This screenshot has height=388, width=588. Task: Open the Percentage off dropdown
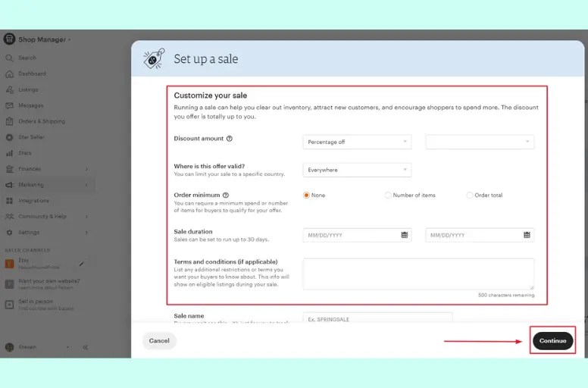coord(357,142)
